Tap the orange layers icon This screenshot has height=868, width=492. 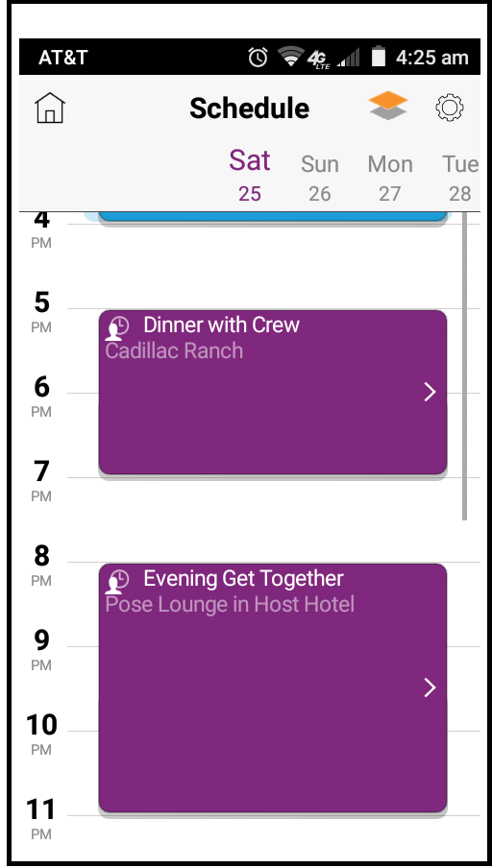point(388,106)
